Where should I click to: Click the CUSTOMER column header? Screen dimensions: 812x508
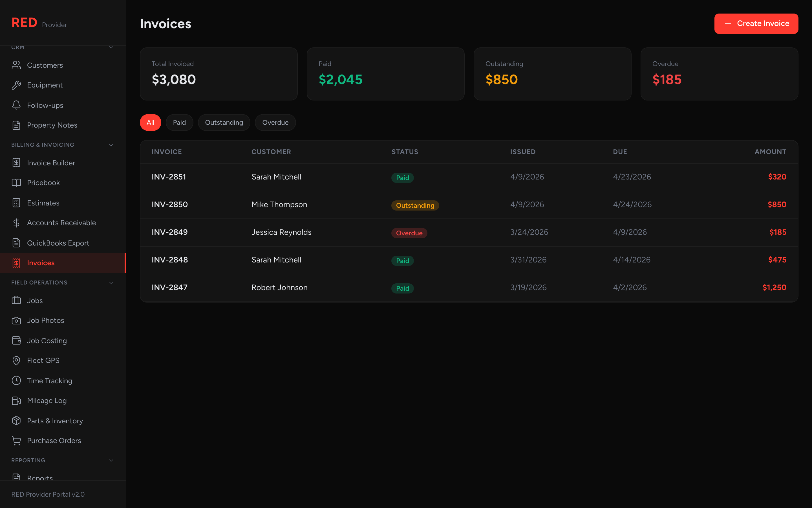tap(271, 152)
